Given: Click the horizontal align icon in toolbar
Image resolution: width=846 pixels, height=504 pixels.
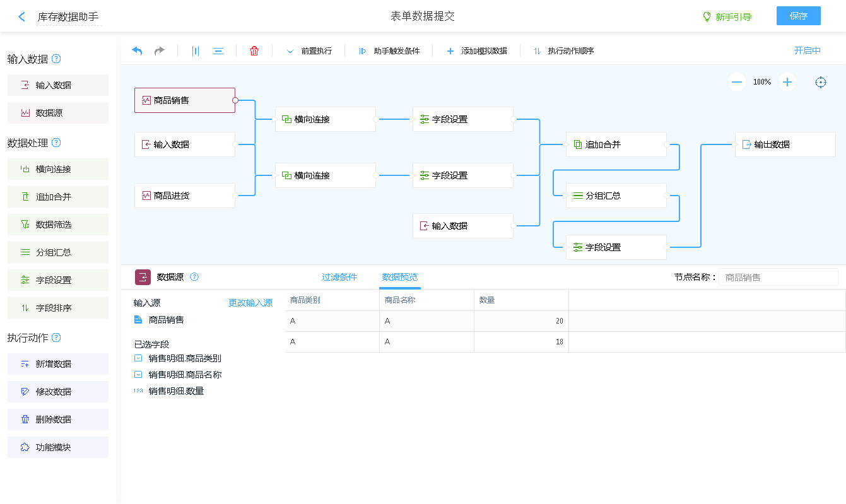Looking at the screenshot, I should (218, 51).
